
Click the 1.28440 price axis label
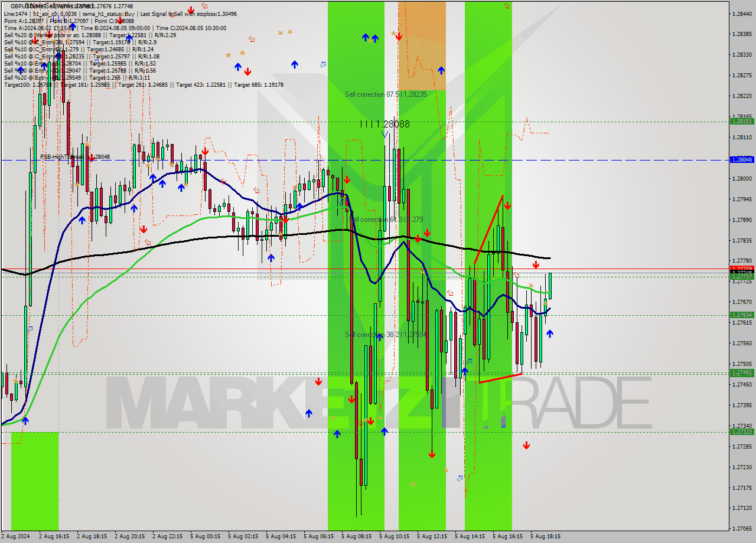coord(742,13)
